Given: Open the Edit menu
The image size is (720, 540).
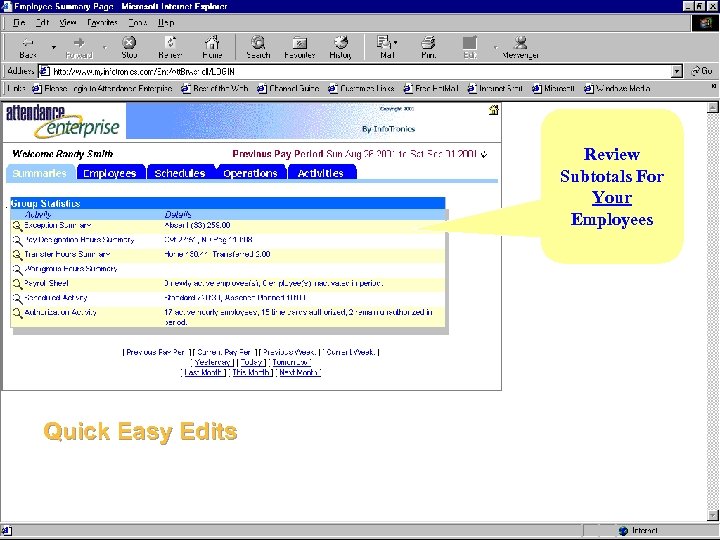Looking at the screenshot, I should tap(43, 22).
